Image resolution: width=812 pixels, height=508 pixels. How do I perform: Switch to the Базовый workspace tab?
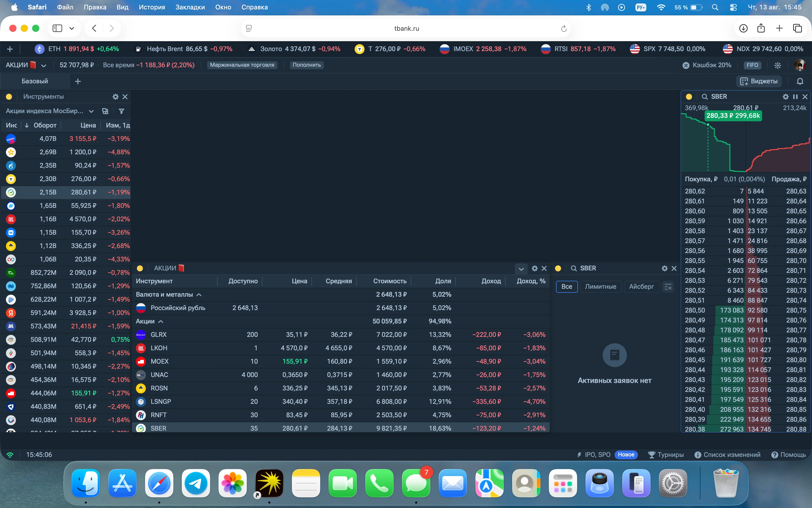click(x=35, y=81)
